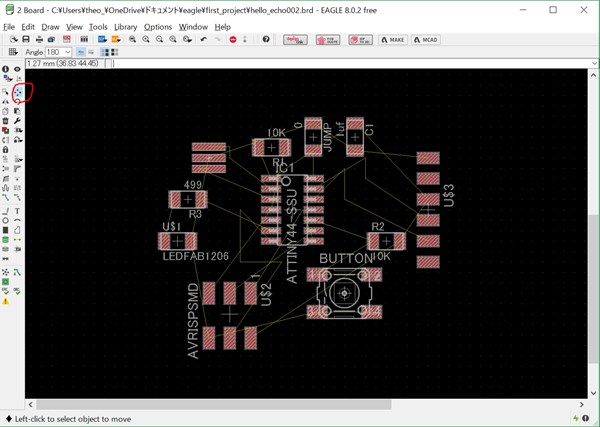The width and height of the screenshot is (600, 427).
Task: Select the Copy tool
Action: [x=5, y=111]
